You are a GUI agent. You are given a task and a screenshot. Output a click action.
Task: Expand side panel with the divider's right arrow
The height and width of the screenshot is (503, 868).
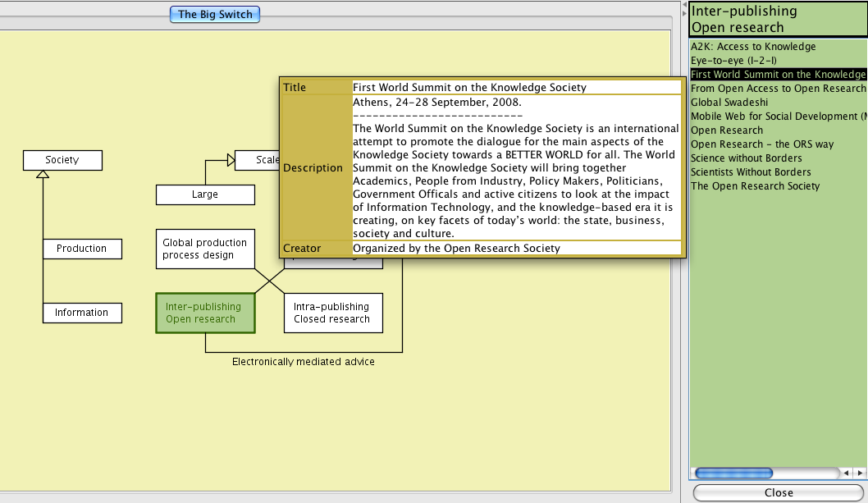[x=684, y=14]
